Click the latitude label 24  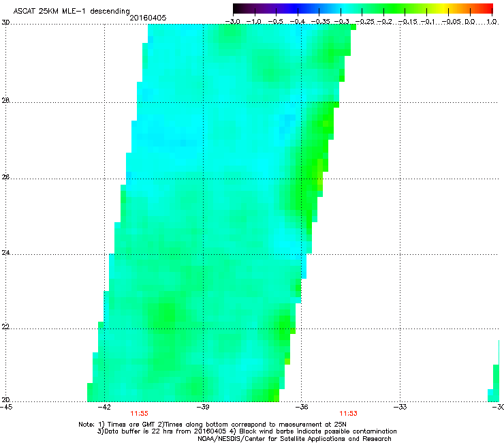tap(5, 253)
